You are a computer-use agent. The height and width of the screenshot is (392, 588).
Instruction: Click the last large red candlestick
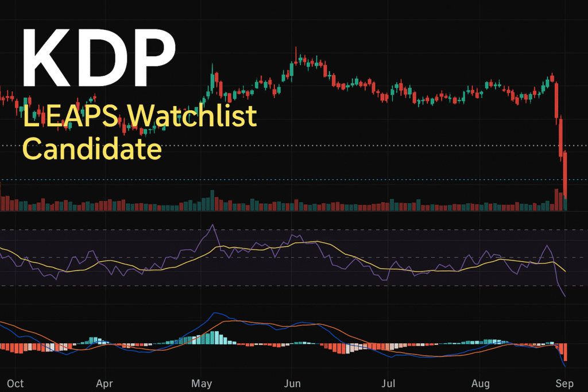[566, 175]
